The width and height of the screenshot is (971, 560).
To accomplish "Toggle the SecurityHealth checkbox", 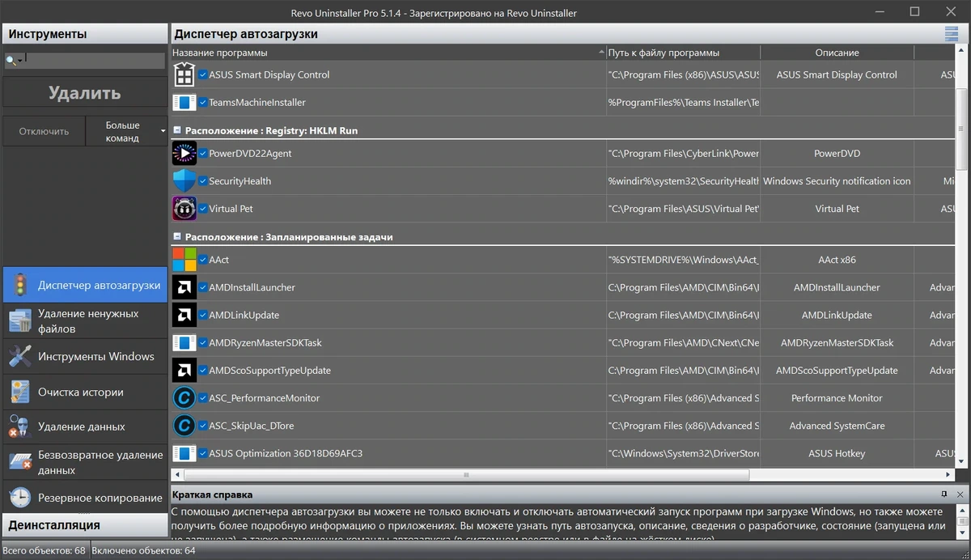I will tap(203, 181).
